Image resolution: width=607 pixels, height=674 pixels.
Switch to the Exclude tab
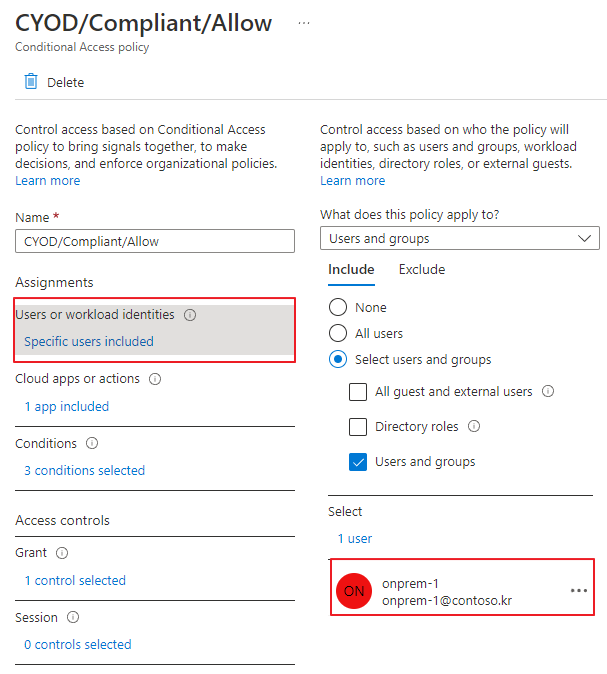[422, 270]
